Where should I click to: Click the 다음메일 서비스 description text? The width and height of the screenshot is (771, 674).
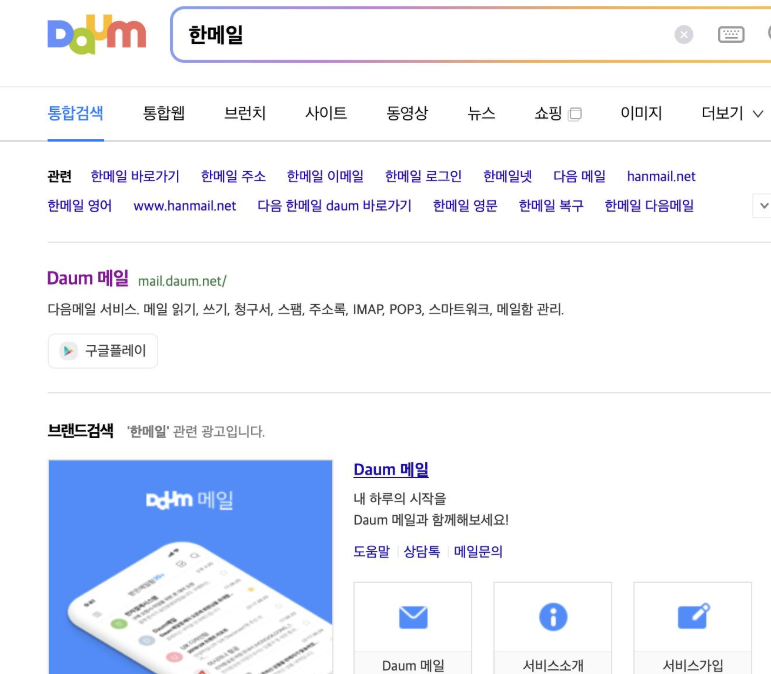(x=305, y=309)
